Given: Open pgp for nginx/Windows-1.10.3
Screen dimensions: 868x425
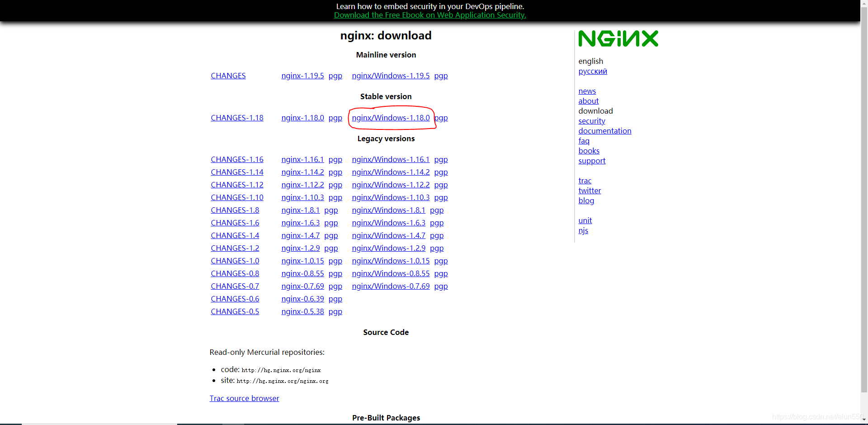Looking at the screenshot, I should (441, 197).
